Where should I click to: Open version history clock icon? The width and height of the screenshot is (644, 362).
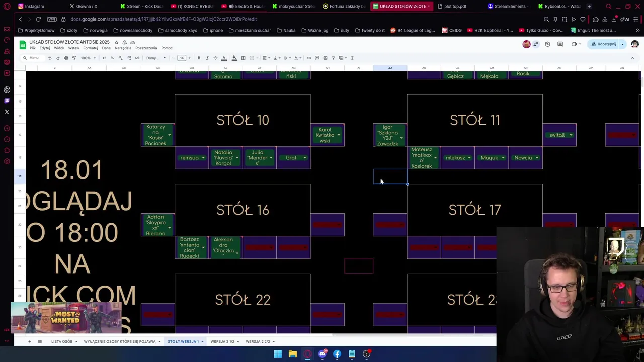click(547, 44)
